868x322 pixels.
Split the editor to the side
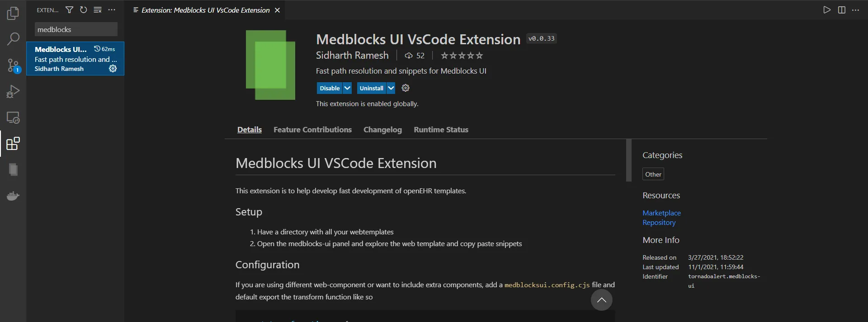point(842,9)
